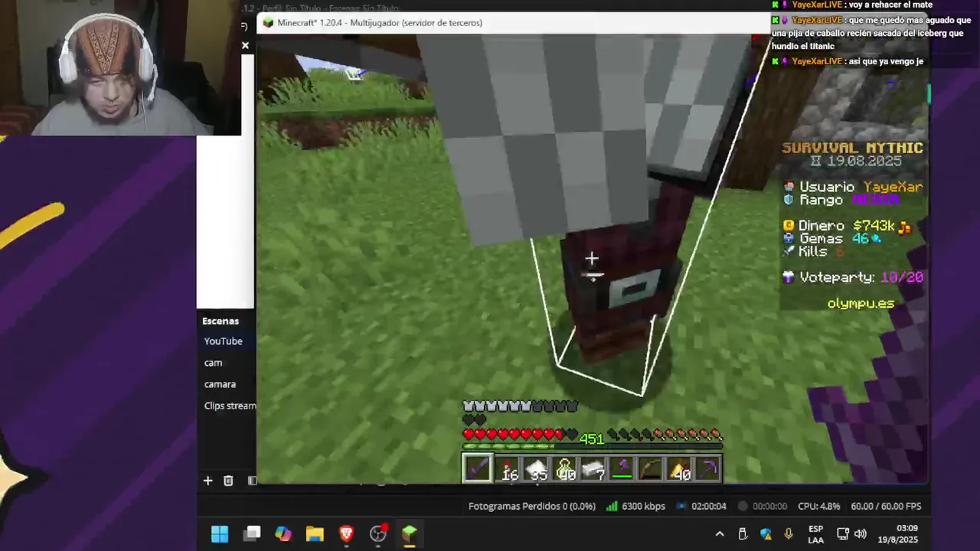Click the Voteparty: 10/20 line
The height and width of the screenshot is (551, 980).
[x=853, y=277]
